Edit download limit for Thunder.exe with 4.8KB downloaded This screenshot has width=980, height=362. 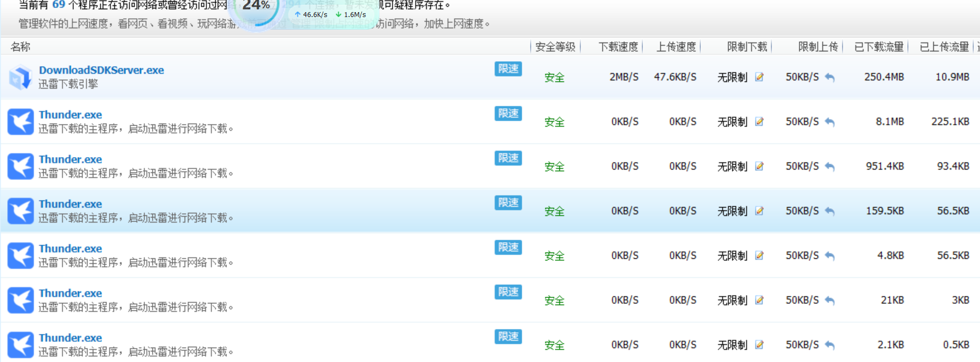[759, 256]
